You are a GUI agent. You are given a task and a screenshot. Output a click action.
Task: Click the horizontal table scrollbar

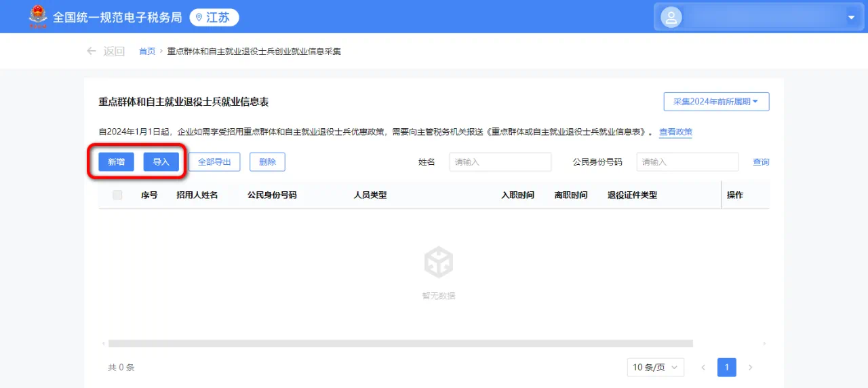point(400,344)
